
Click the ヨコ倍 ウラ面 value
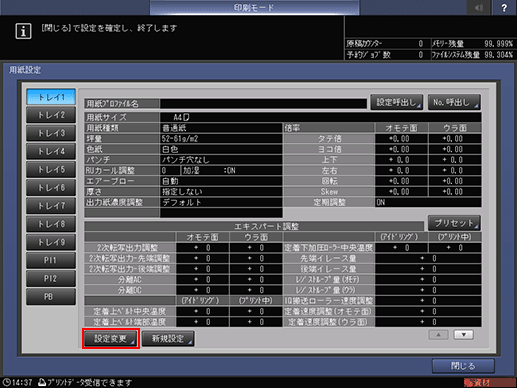pos(455,149)
